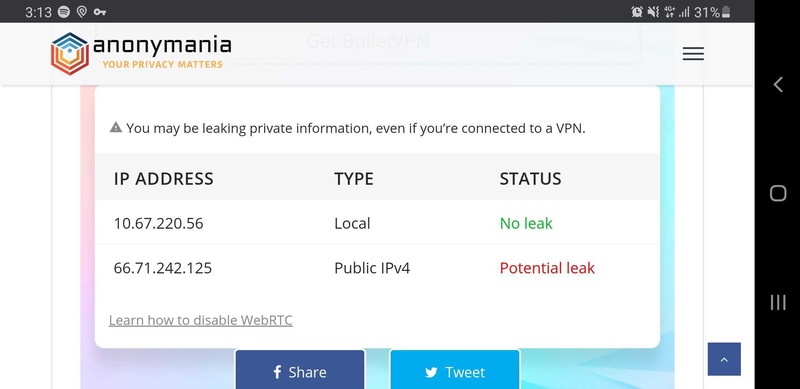Tap the location pin status icon
800x389 pixels.
[x=82, y=12]
